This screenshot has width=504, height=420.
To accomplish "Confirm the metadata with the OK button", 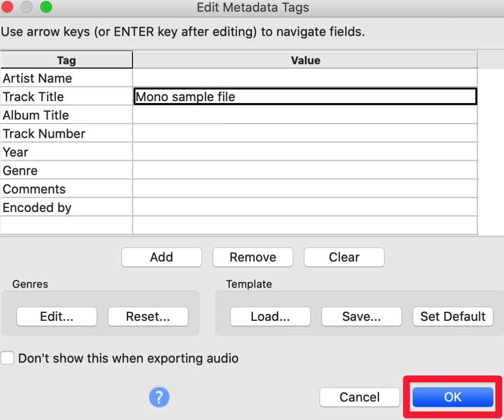I will point(452,397).
